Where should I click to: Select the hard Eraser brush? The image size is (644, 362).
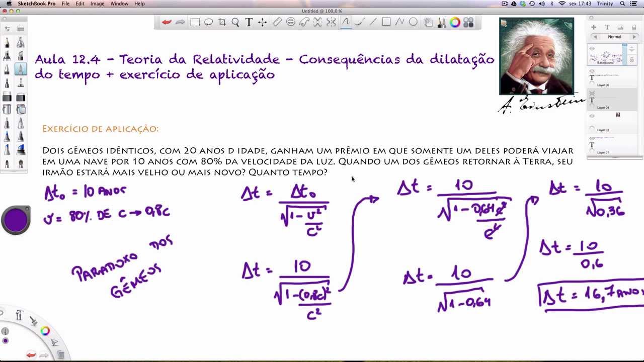point(7,97)
